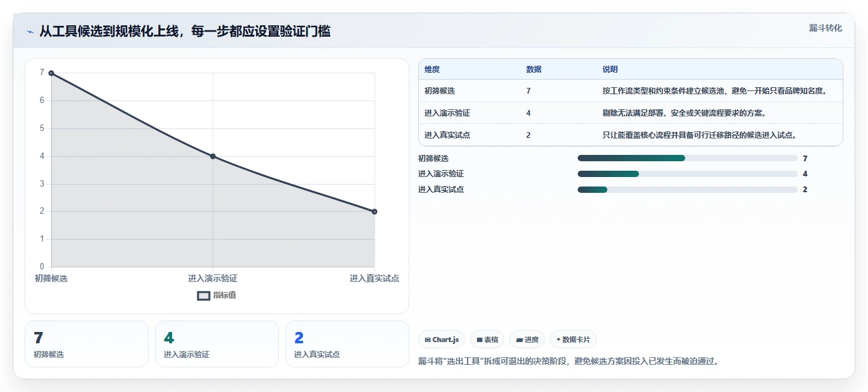Click the footer note starting 漏斗将
This screenshot has width=868, height=392.
pos(569,362)
